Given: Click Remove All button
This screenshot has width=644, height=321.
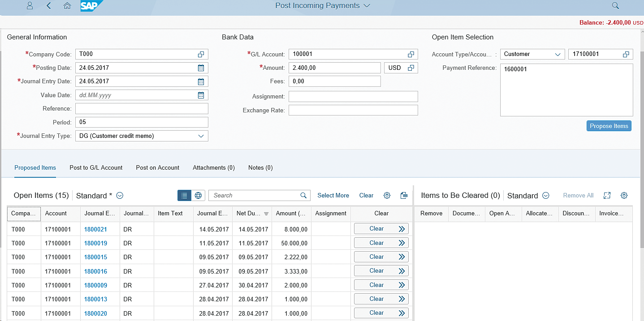Looking at the screenshot, I should (578, 195).
